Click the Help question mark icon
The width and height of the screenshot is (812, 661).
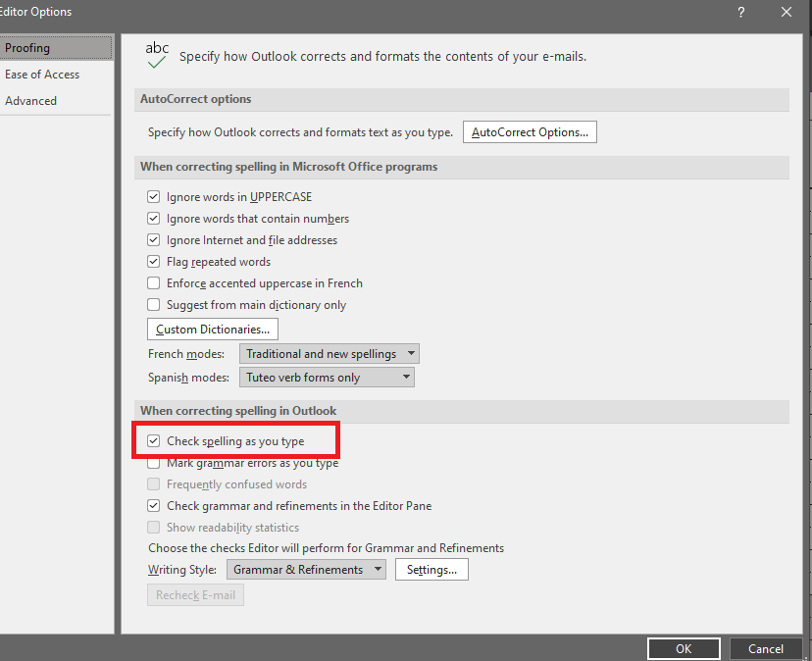point(741,12)
